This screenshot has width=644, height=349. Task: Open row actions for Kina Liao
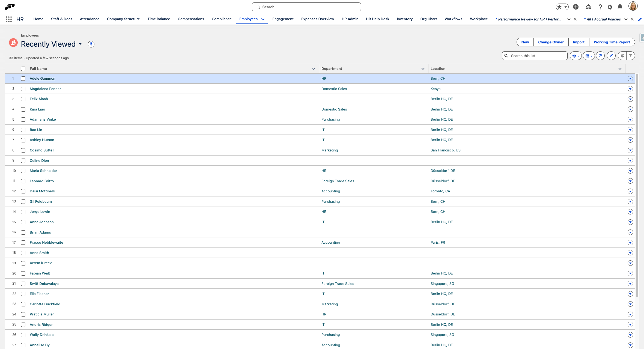pyautogui.click(x=630, y=109)
